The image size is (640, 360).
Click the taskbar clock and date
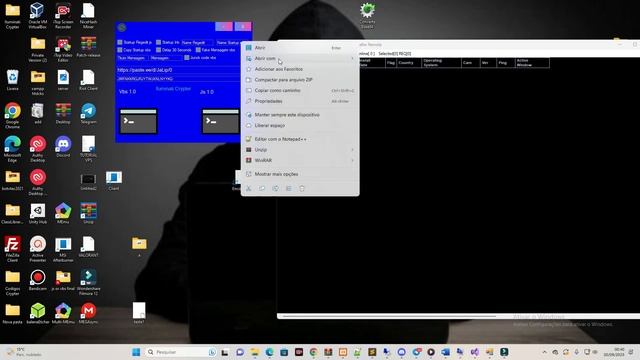click(x=614, y=352)
